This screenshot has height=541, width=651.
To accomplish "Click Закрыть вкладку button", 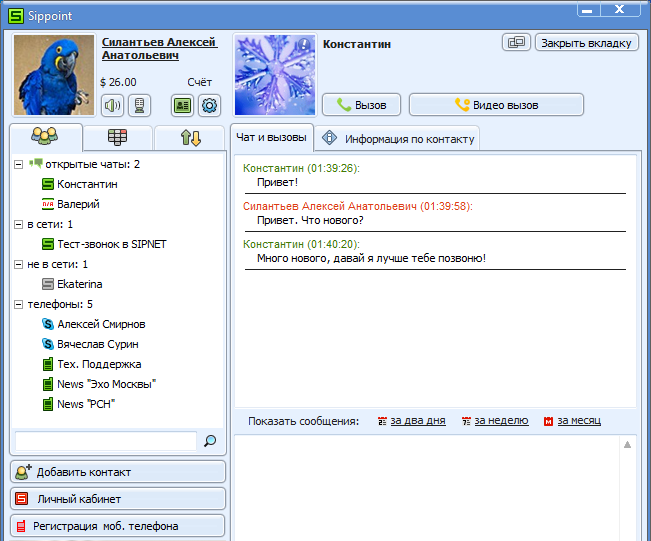I will click(x=586, y=43).
